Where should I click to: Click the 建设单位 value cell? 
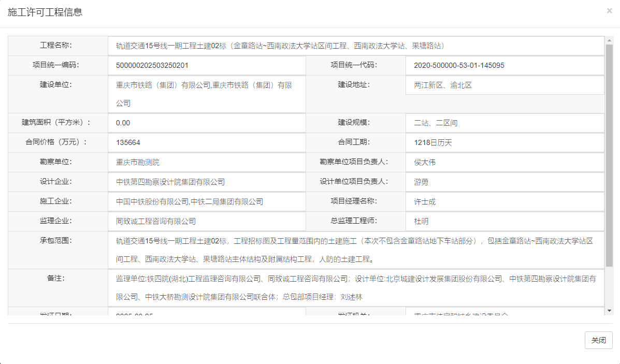point(204,94)
